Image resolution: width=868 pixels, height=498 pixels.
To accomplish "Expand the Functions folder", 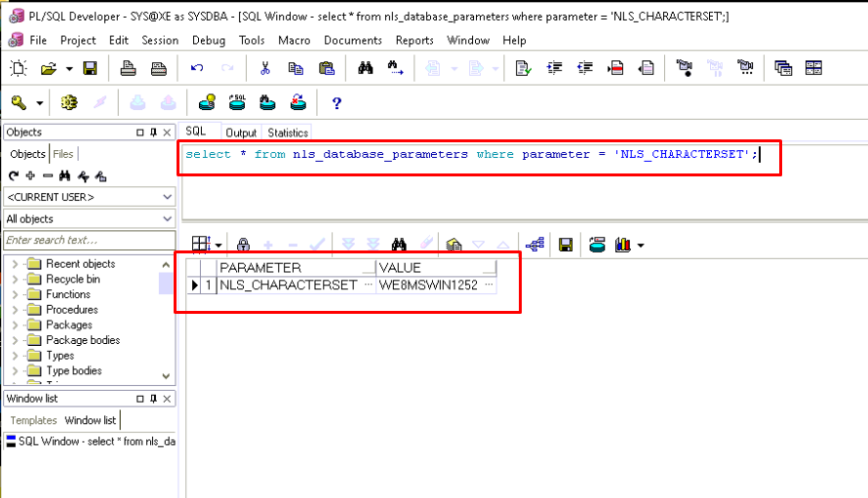I will 15,294.
